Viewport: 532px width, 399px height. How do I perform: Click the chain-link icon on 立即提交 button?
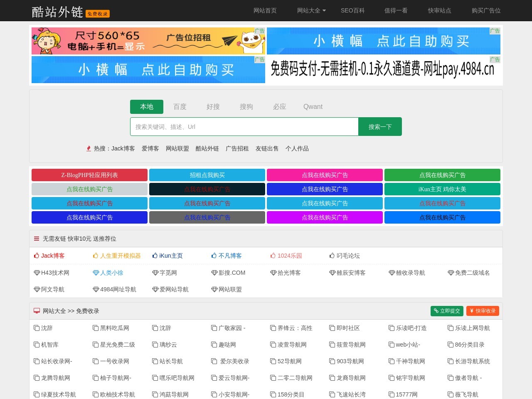(x=436, y=311)
